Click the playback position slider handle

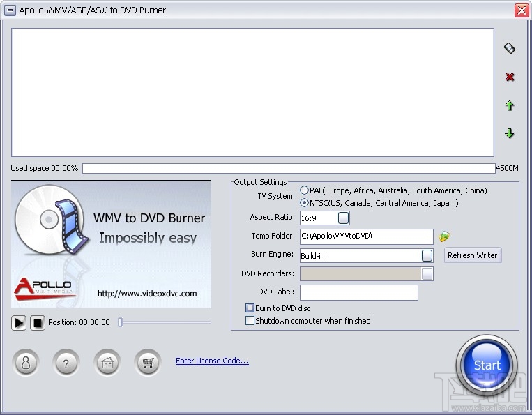(x=120, y=322)
